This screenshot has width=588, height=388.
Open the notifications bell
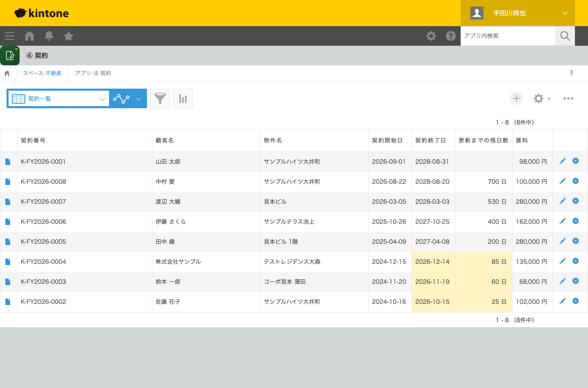tap(49, 36)
